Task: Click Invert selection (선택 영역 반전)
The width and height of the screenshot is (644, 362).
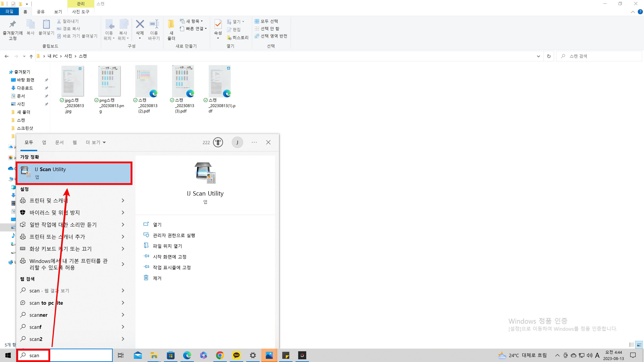Action: (271, 36)
